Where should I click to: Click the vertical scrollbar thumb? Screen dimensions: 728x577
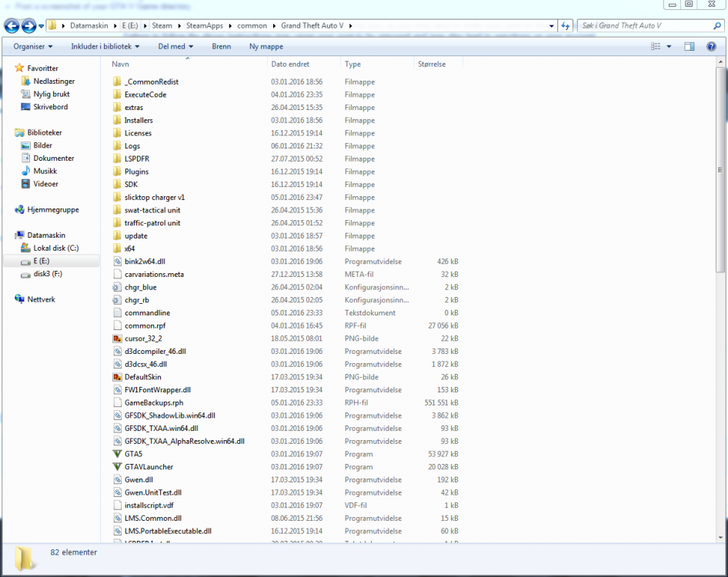click(720, 169)
